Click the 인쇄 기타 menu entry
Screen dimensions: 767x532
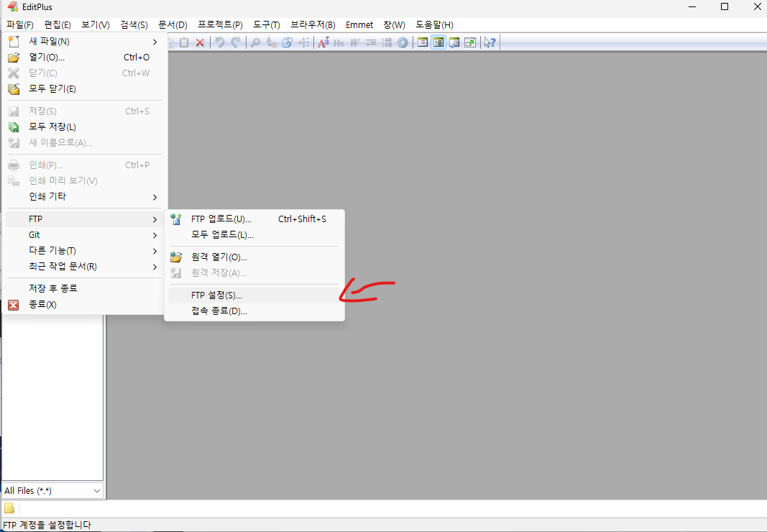pyautogui.click(x=83, y=196)
